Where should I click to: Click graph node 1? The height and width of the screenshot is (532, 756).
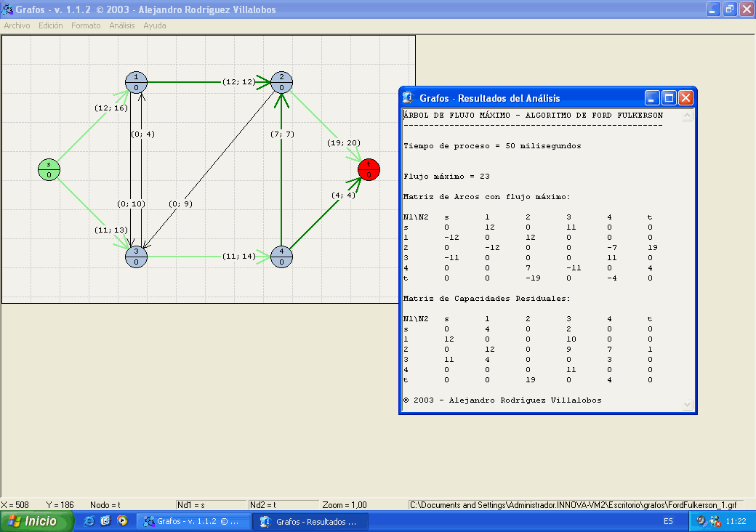(x=136, y=82)
